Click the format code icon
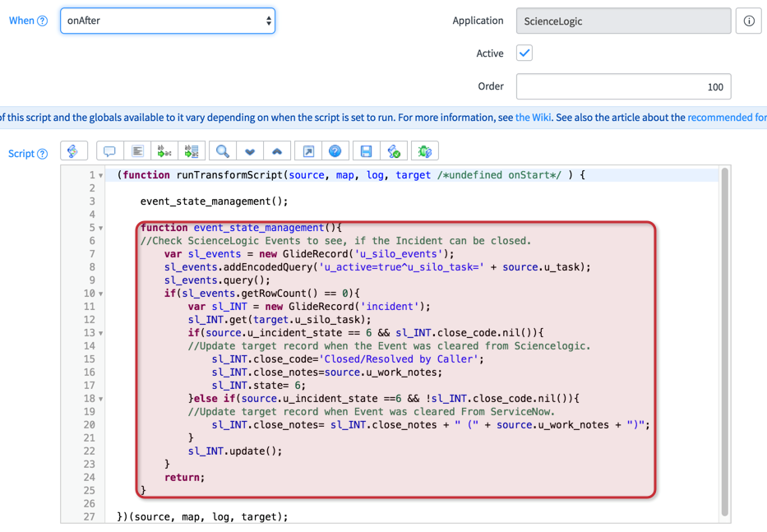This screenshot has height=532, width=767. click(137, 151)
